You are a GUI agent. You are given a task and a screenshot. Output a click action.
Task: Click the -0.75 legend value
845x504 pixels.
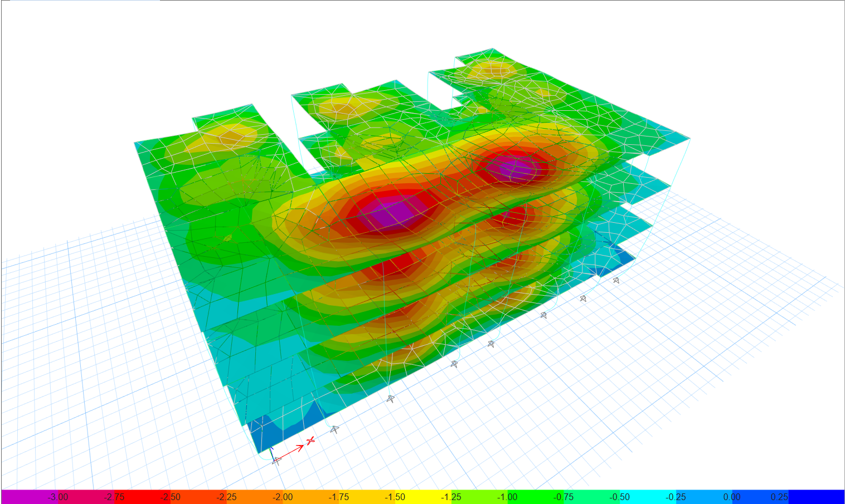point(564,497)
